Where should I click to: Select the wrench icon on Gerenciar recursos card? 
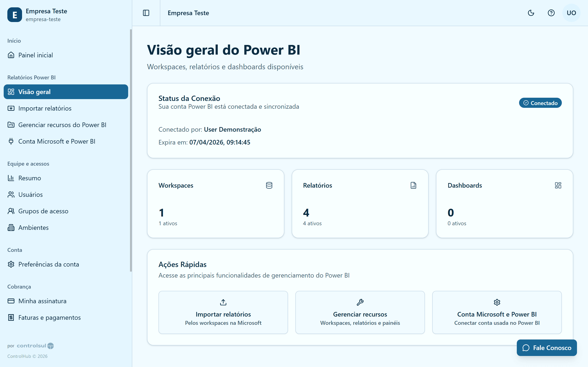click(360, 302)
